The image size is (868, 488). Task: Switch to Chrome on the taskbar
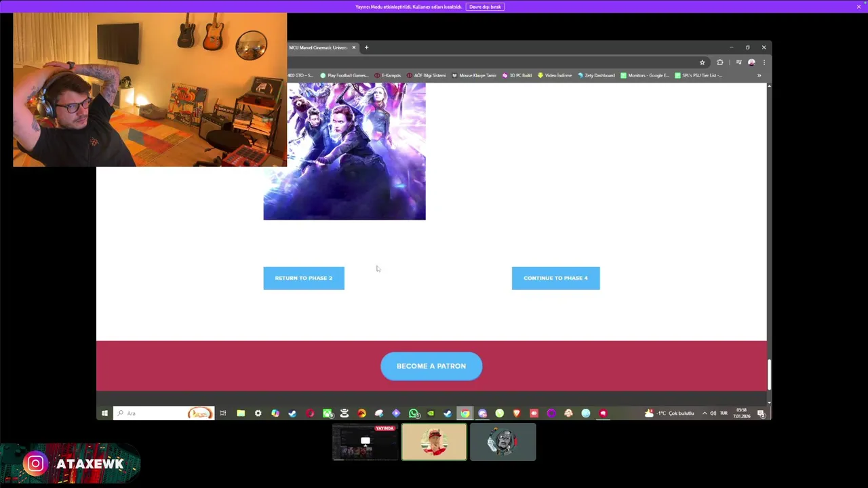coord(465,413)
